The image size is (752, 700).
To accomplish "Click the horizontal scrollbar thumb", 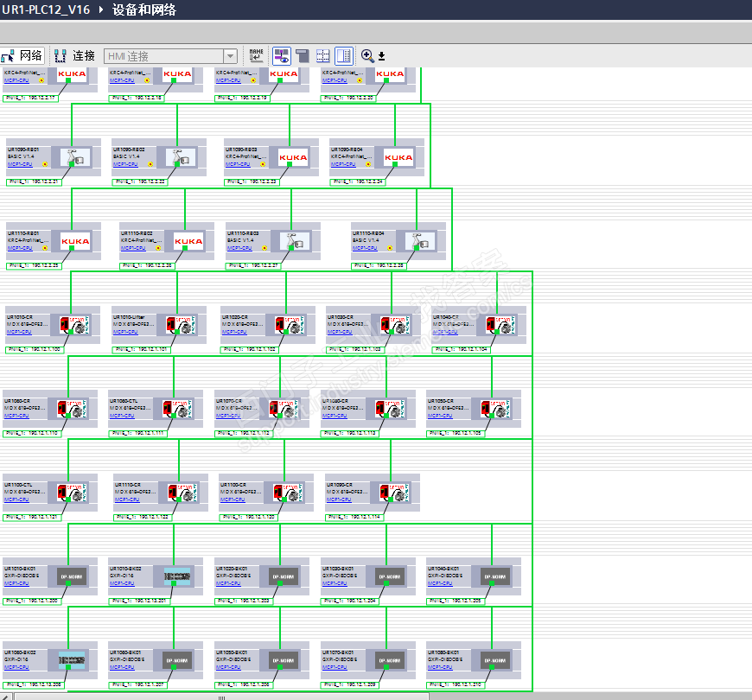I will pos(221,697).
